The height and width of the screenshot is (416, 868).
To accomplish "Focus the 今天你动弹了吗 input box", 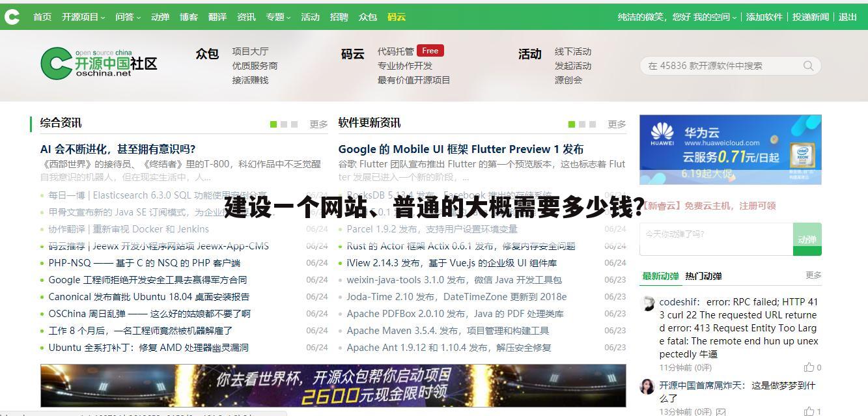I will tap(716, 239).
